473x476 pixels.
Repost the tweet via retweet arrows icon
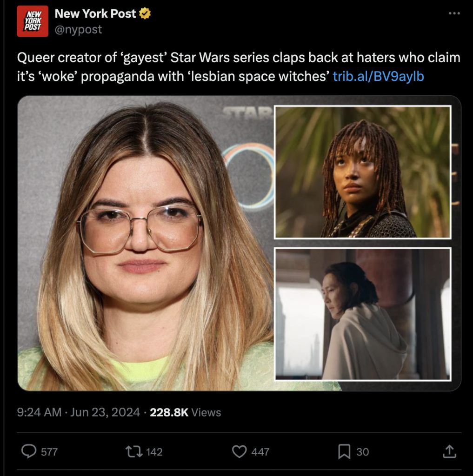[x=134, y=451]
